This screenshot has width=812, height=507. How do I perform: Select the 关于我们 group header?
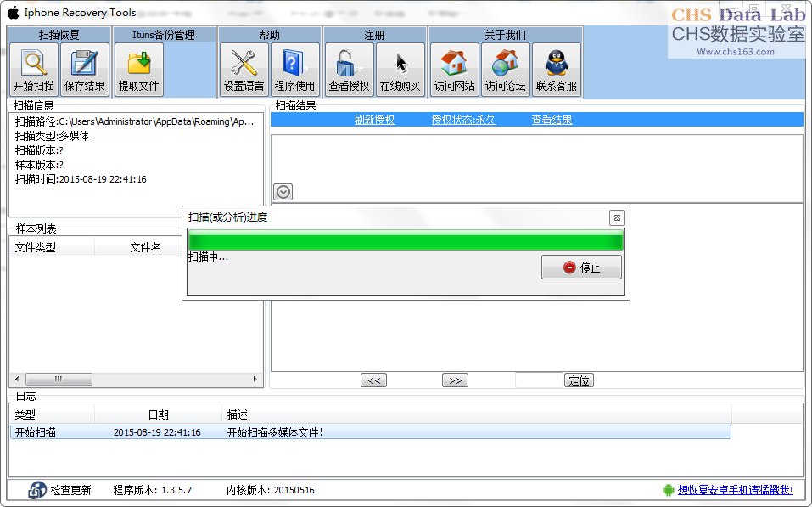(505, 35)
